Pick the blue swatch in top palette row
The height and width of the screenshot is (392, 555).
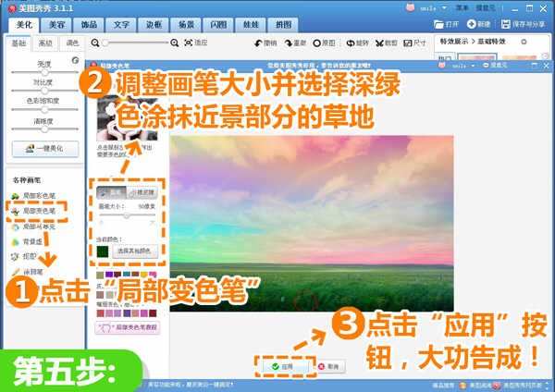(127, 275)
